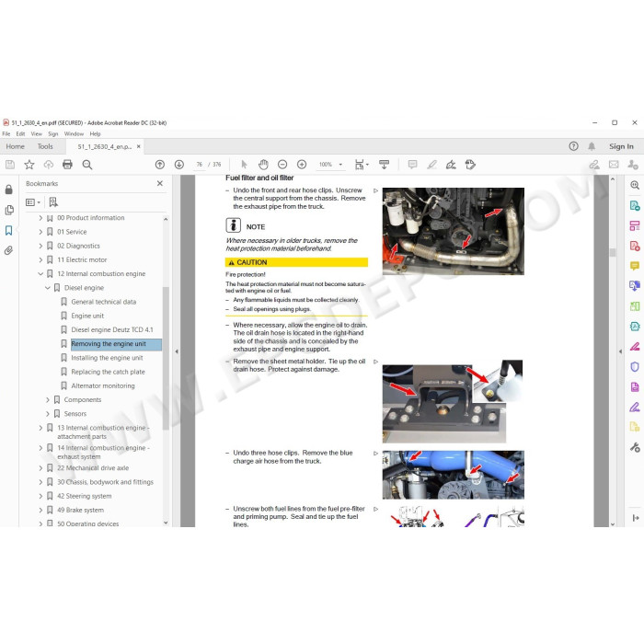Go to previous page arrow

(160, 165)
